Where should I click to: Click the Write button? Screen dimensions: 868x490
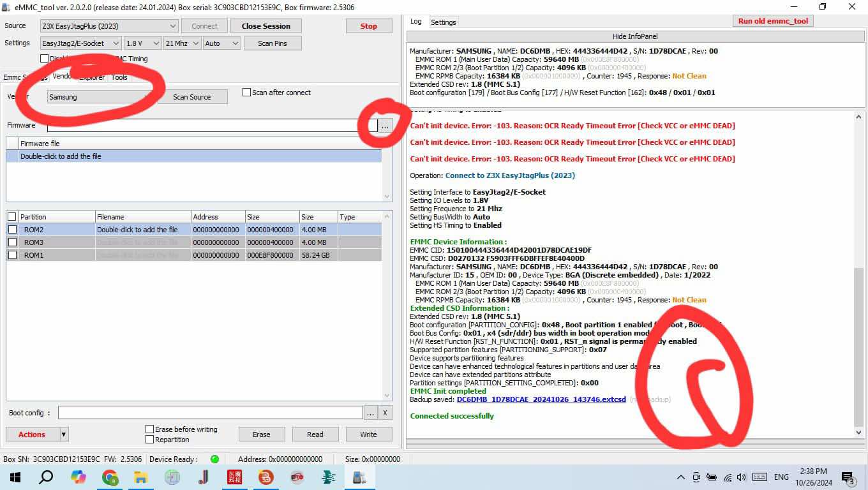(x=369, y=434)
